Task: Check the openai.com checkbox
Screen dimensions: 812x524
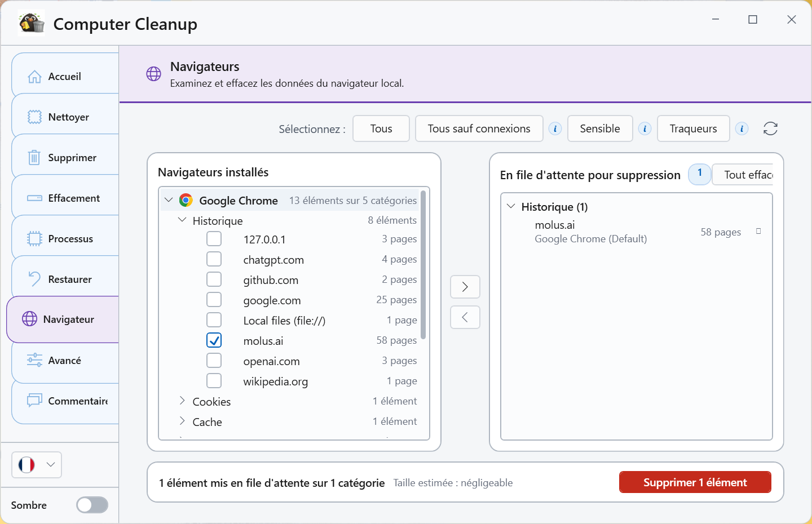Action: point(214,361)
